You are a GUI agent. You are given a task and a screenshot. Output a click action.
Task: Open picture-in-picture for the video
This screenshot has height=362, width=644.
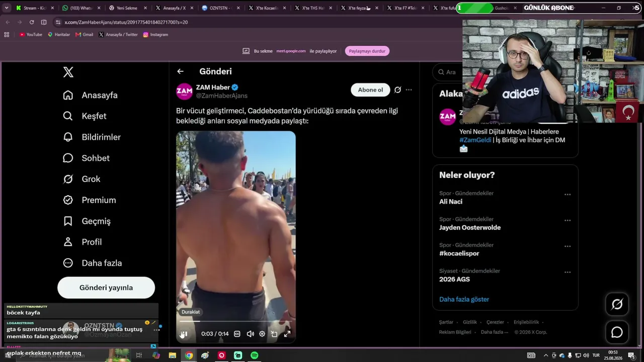pos(274,334)
